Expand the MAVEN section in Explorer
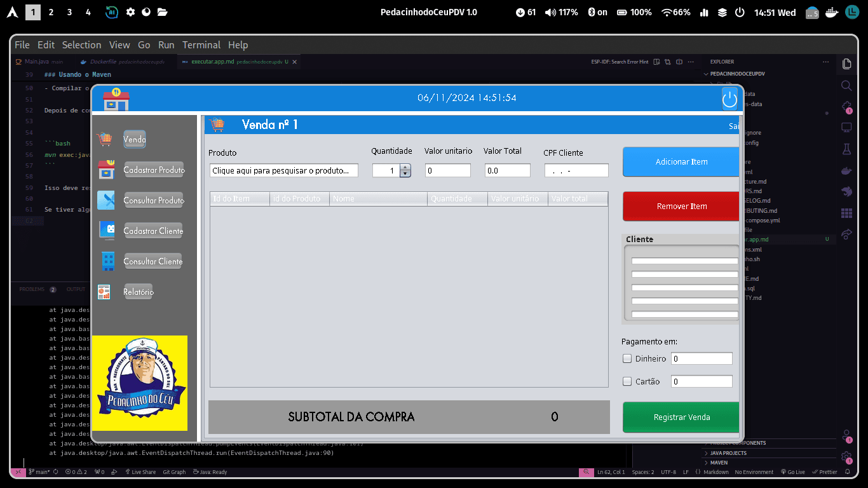 point(719,463)
